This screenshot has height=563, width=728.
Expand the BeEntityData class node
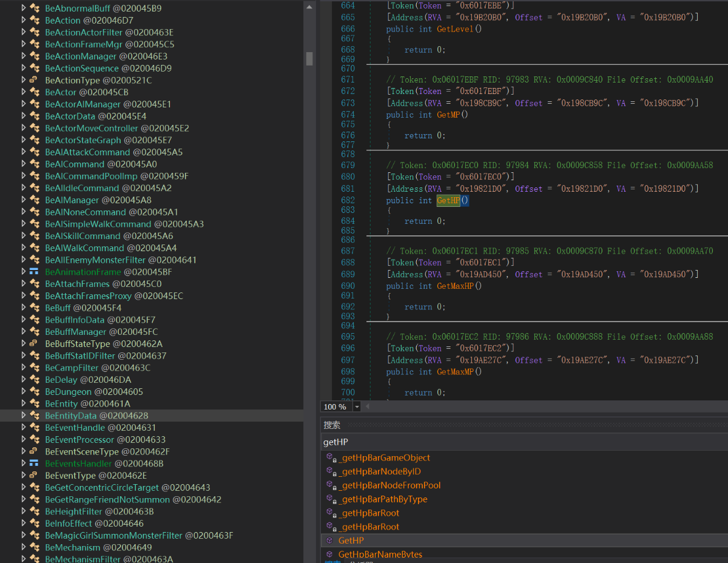pyautogui.click(x=24, y=416)
